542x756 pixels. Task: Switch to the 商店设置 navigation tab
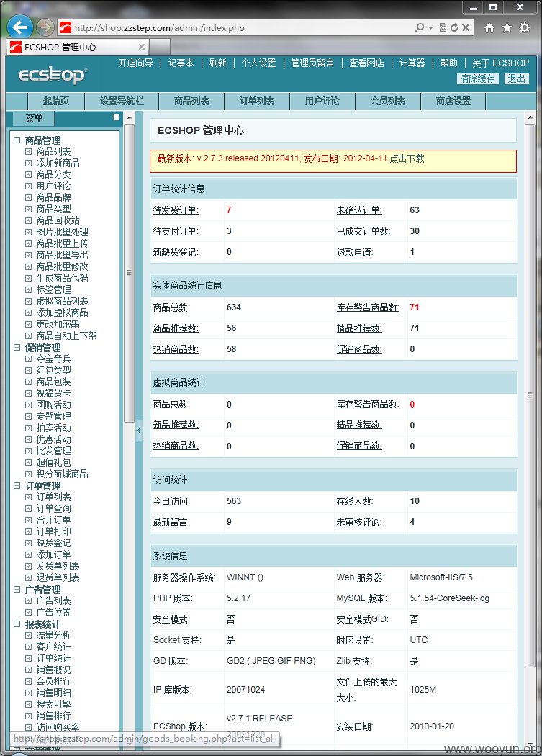(x=453, y=102)
